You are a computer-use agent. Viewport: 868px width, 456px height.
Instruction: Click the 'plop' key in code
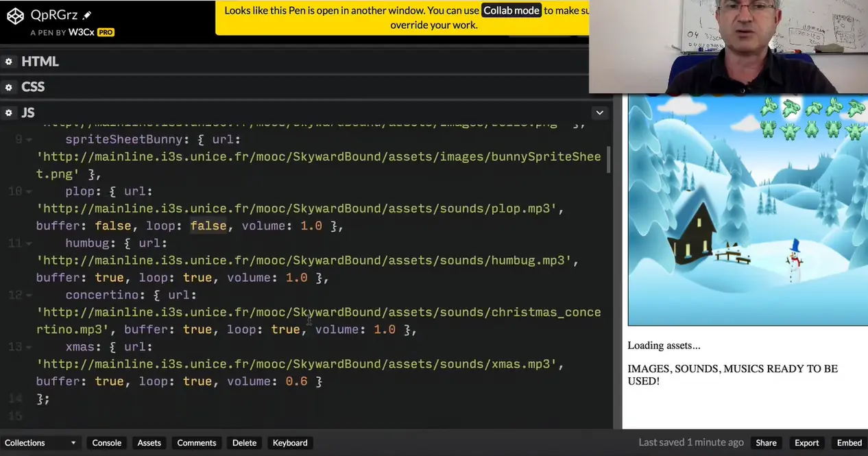(80, 191)
